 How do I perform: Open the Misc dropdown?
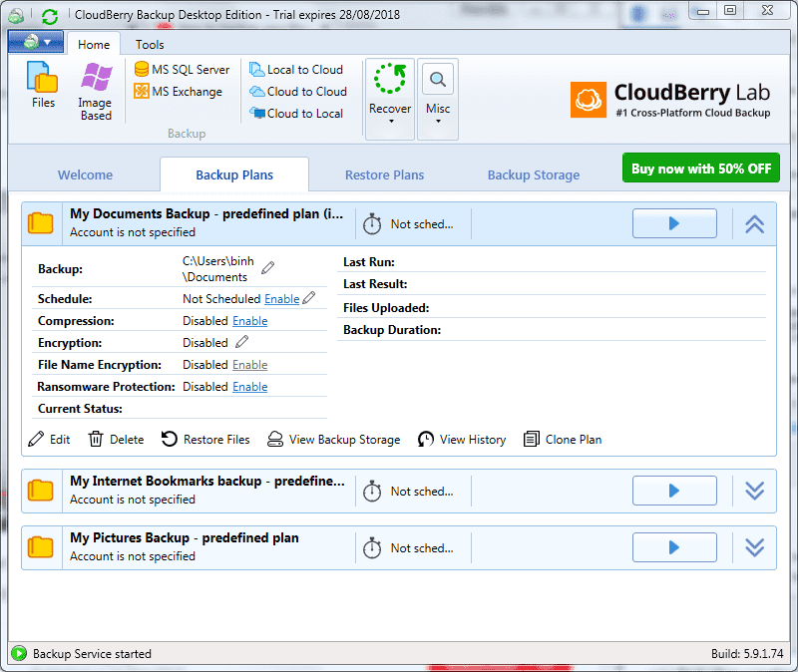[x=438, y=99]
